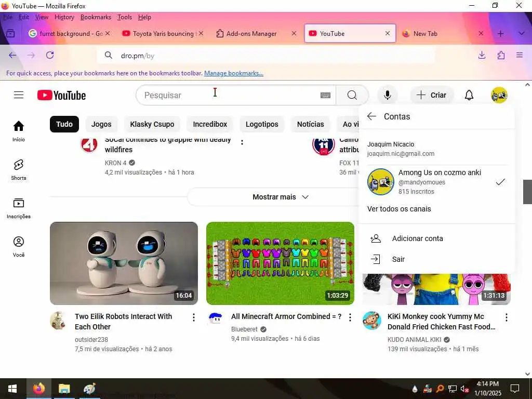Open the Tools menu

click(x=125, y=17)
